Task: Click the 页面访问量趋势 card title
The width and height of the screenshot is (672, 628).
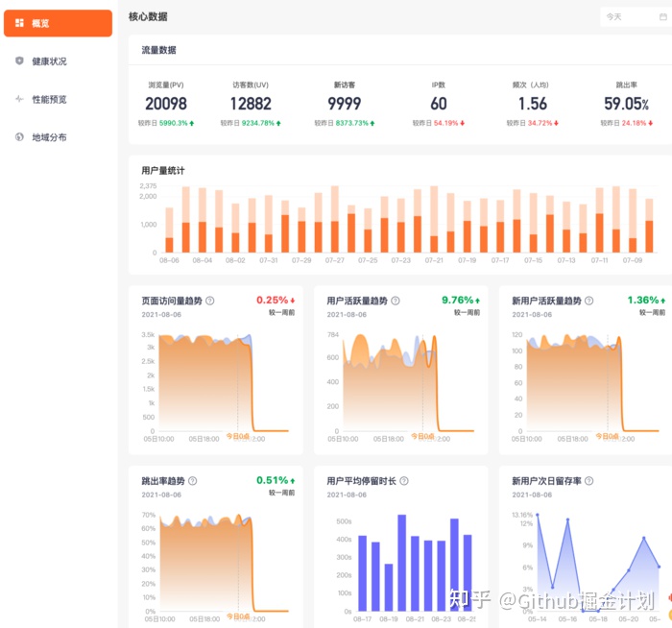Action: 172,301
